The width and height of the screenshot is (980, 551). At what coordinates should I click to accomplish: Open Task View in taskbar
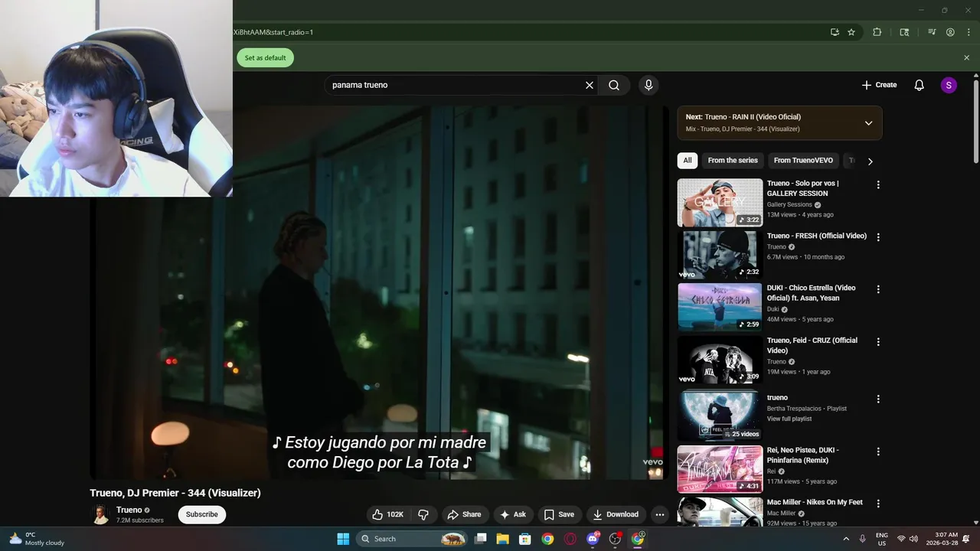[480, 539]
